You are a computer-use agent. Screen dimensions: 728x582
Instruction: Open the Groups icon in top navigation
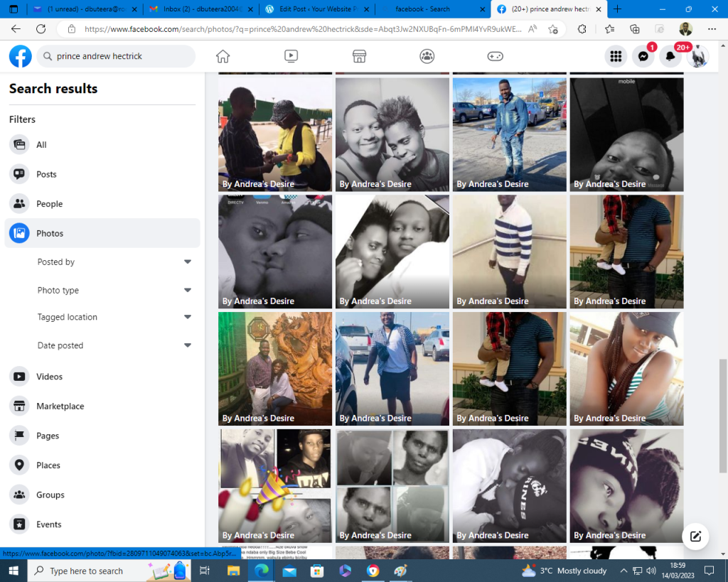(x=427, y=57)
